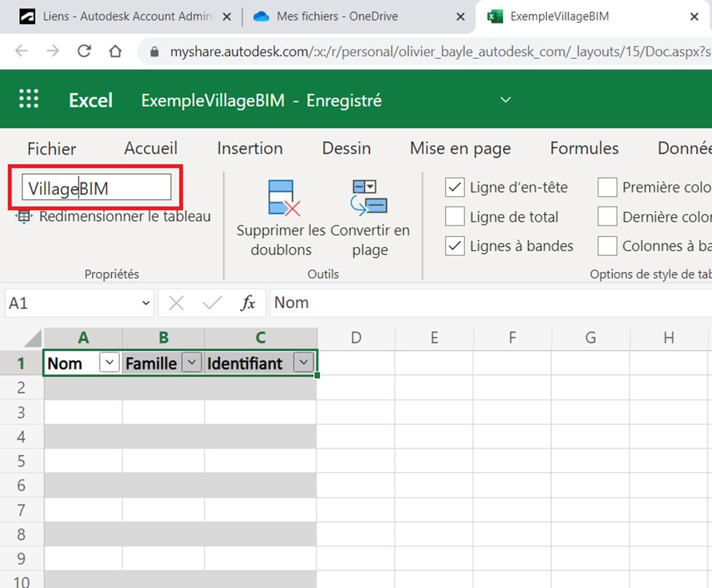Open the Fichier menu
712x588 pixels.
coord(52,148)
